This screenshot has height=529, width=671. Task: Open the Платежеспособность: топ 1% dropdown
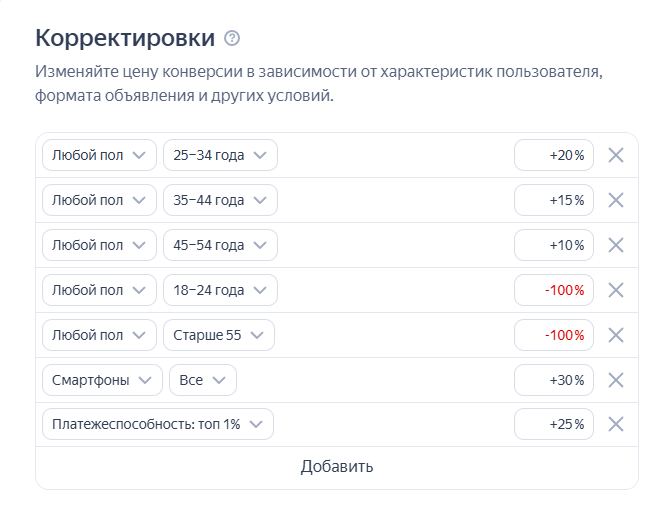coord(157,425)
